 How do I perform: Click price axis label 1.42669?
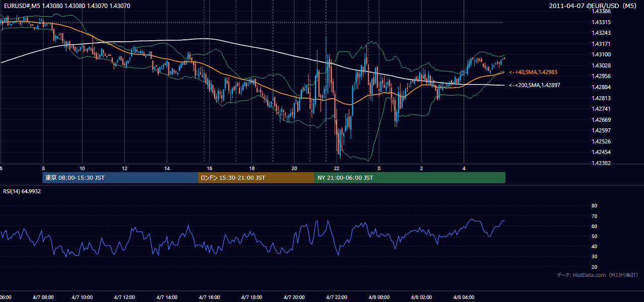601,120
